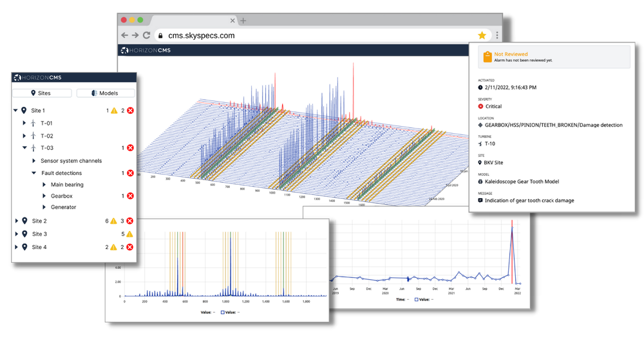Click the Gearbox red critical icon
This screenshot has height=341, width=644.
[130, 196]
